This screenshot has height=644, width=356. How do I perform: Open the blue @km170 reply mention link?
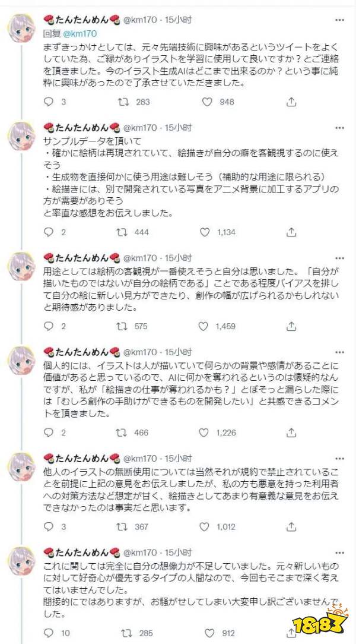(x=80, y=34)
